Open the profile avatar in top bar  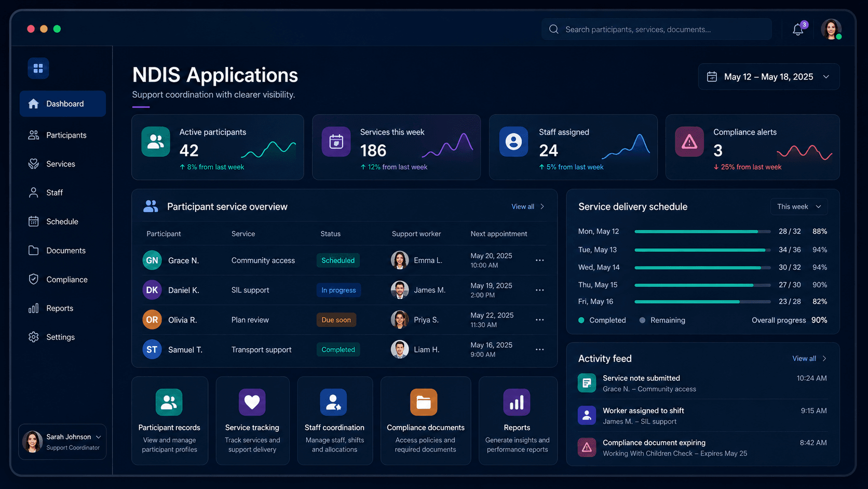click(831, 29)
